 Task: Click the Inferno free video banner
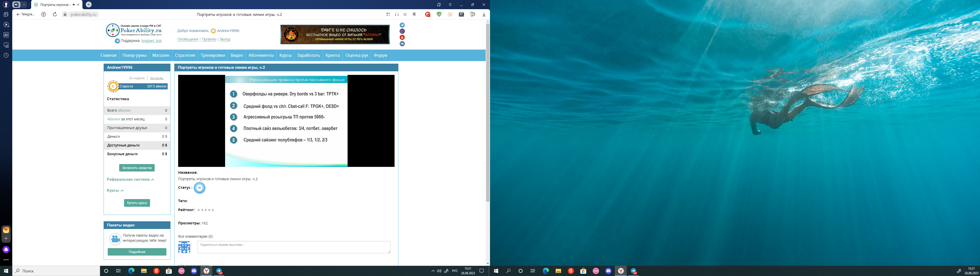pos(335,34)
